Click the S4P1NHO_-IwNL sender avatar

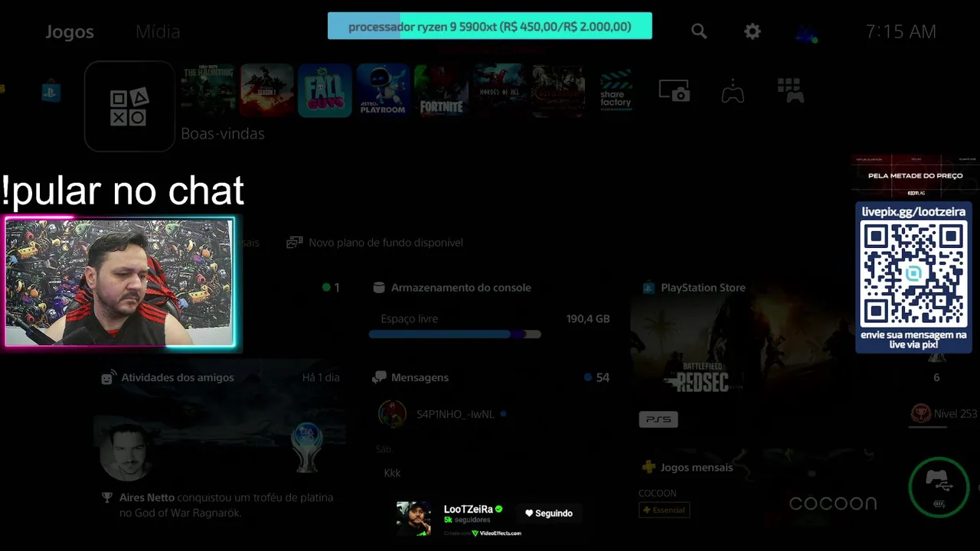[x=392, y=414]
